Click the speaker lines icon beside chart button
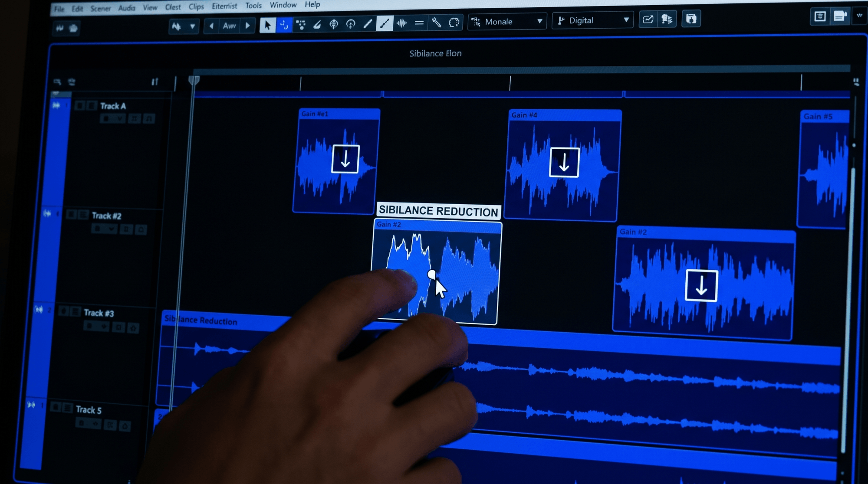The width and height of the screenshot is (868, 484). (667, 19)
